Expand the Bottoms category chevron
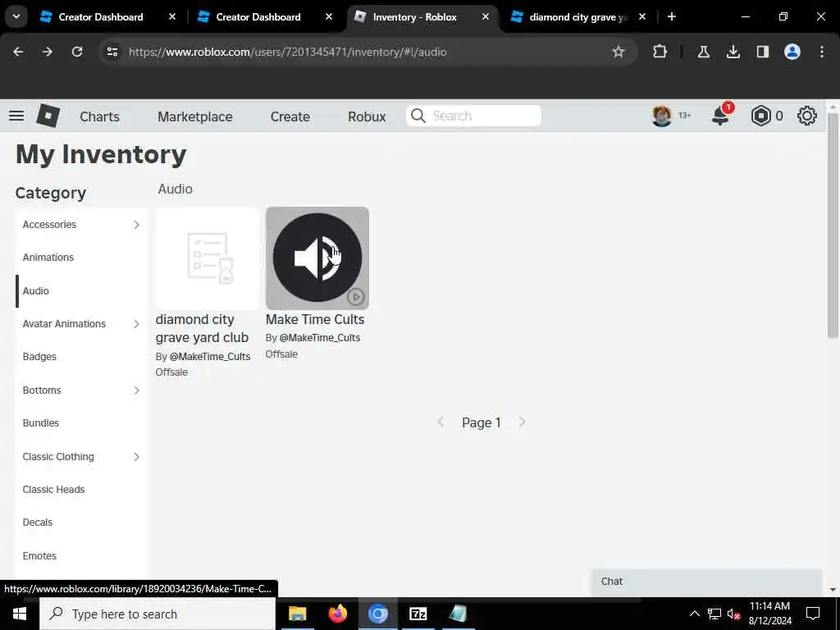Image resolution: width=840 pixels, height=630 pixels. 136,390
